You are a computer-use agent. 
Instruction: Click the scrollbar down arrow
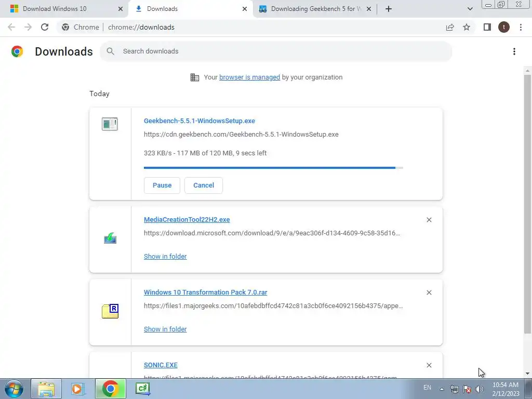click(527, 374)
